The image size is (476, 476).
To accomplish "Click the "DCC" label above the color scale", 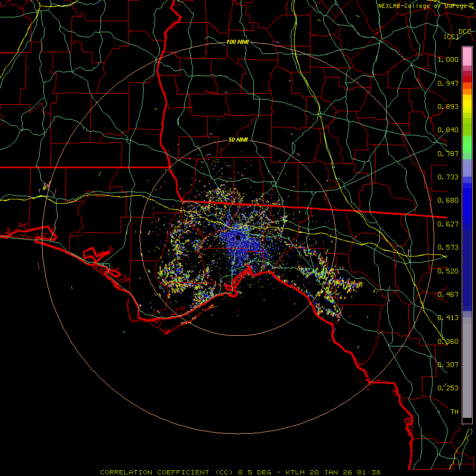I will (x=465, y=32).
